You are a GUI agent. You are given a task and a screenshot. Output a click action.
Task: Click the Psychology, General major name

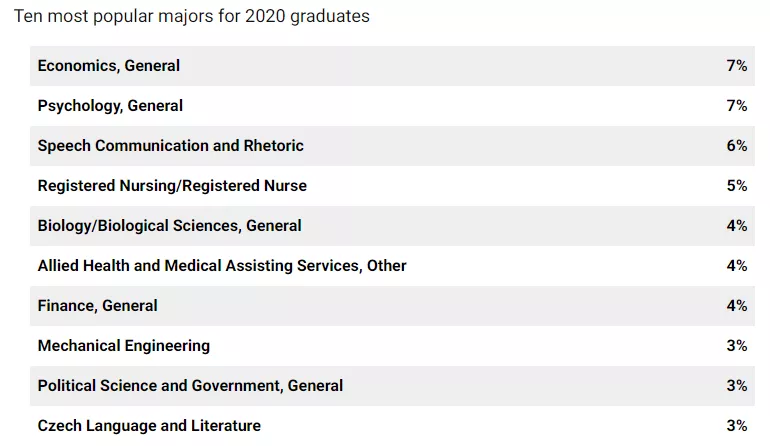(x=110, y=106)
